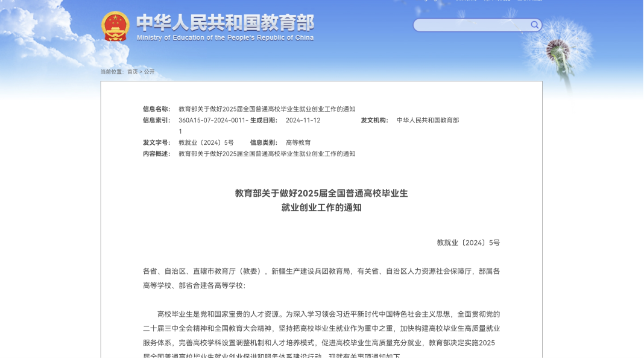Click the 中华人民共和国教育部 header title
Viewport: 644px width, 359px height.
pyautogui.click(x=225, y=23)
